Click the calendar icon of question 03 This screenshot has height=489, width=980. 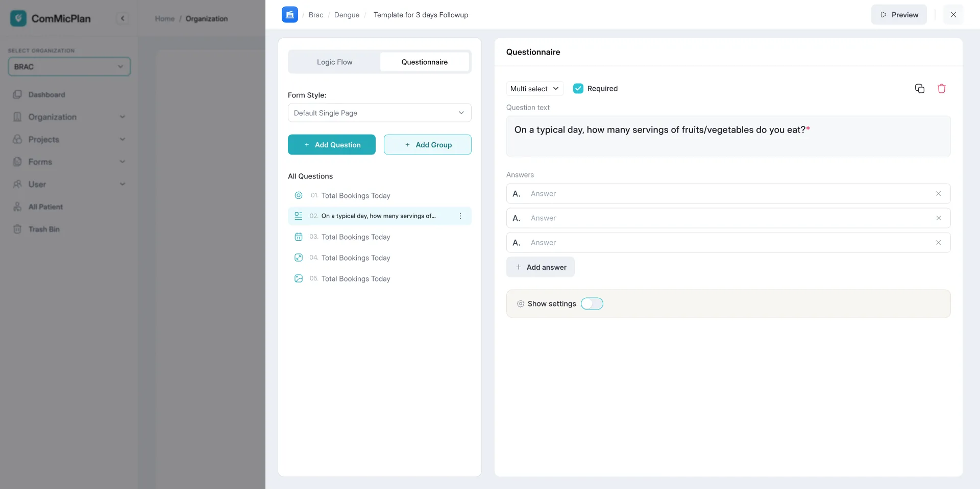point(299,237)
